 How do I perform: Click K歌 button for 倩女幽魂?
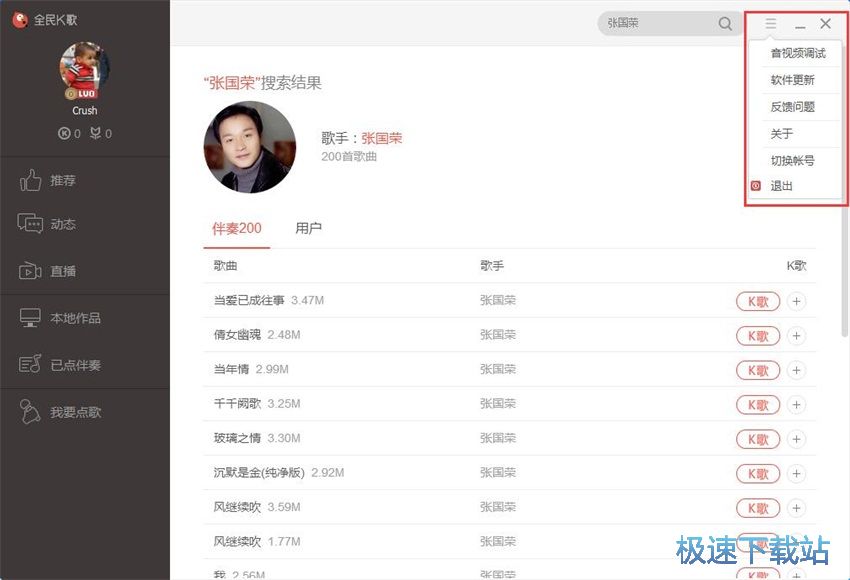[758, 336]
